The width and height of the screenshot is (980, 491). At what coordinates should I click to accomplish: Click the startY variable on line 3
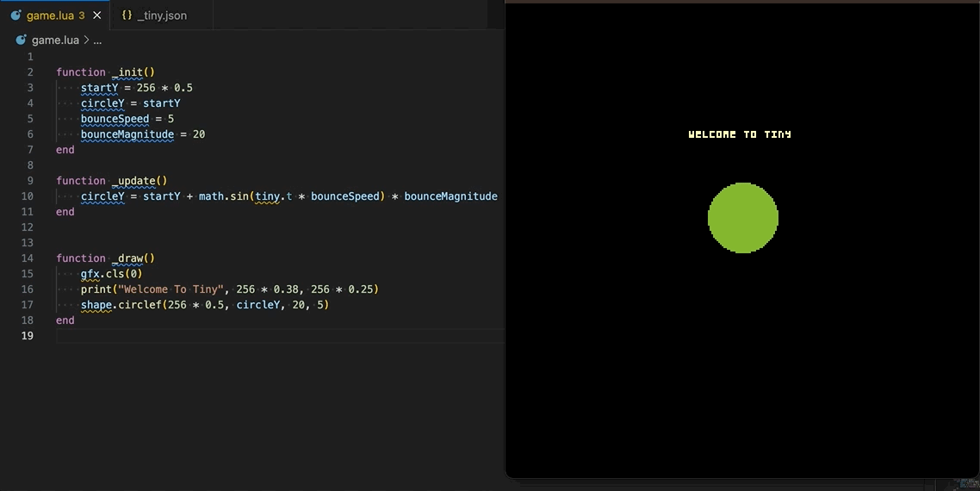(x=99, y=88)
